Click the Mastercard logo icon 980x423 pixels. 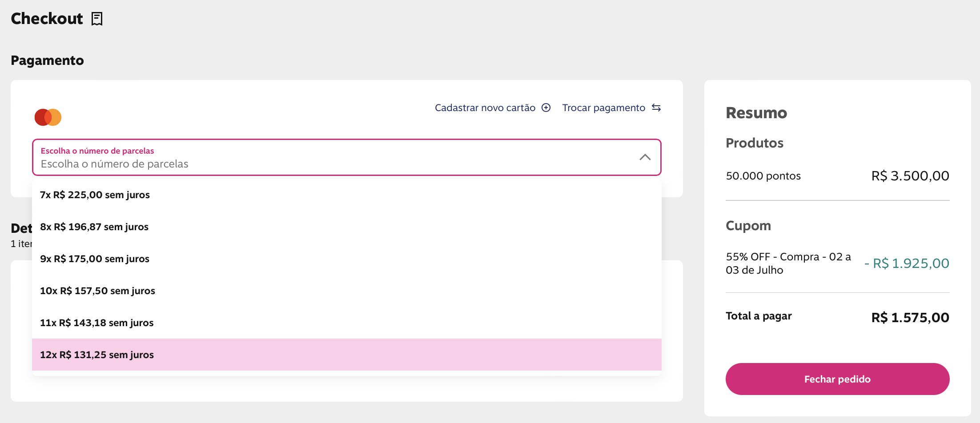tap(48, 117)
